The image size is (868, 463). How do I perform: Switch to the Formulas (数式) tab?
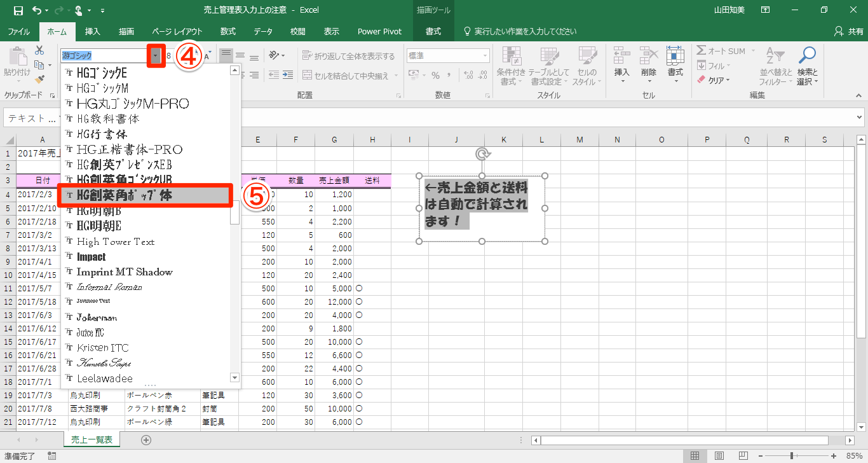pyautogui.click(x=228, y=31)
